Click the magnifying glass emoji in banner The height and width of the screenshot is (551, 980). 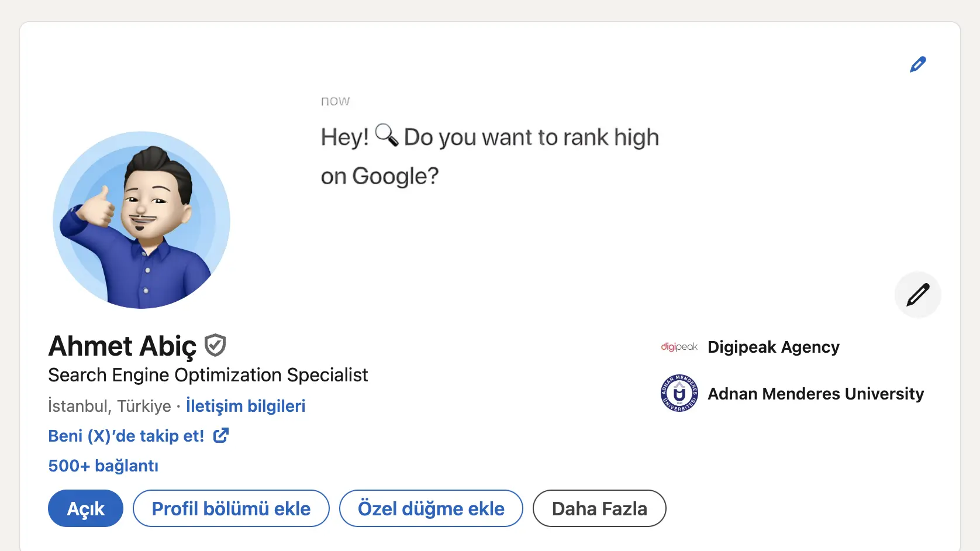[387, 135]
